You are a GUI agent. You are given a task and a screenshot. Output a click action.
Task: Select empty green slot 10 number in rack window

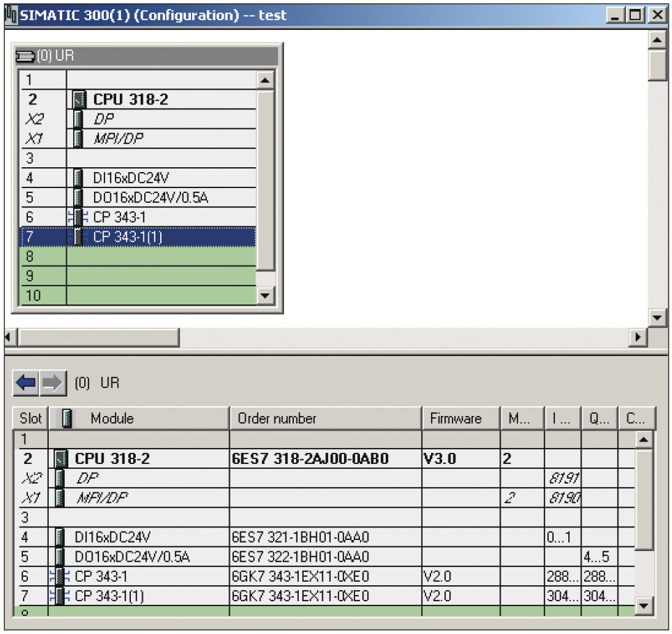point(33,295)
